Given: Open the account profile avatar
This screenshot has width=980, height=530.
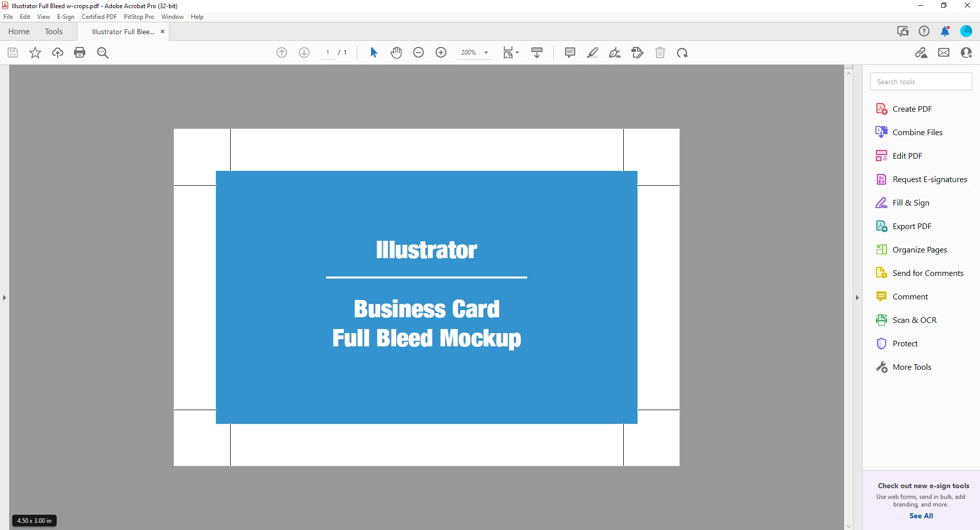Looking at the screenshot, I should pyautogui.click(x=966, y=31).
